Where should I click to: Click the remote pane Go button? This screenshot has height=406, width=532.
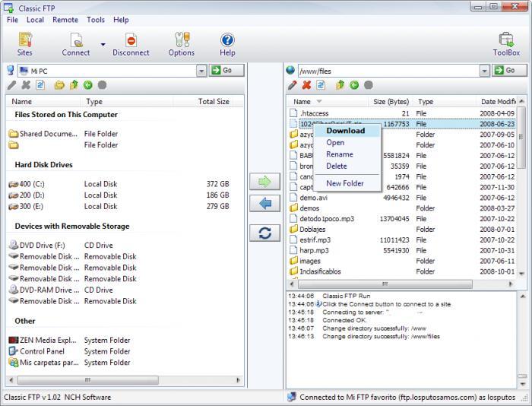click(509, 70)
